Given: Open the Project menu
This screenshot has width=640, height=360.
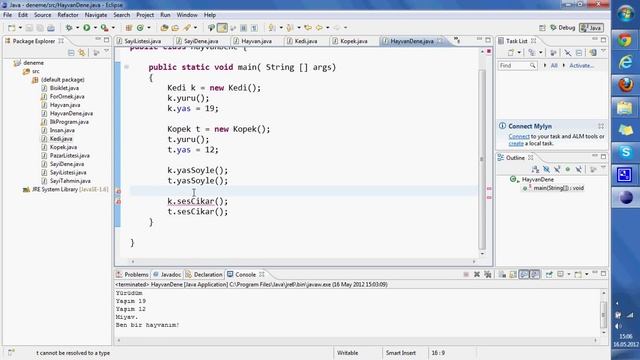Looking at the screenshot, I should [x=145, y=15].
